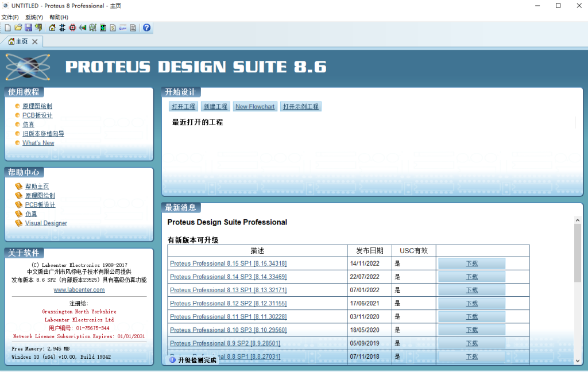
Task: Click the news panel scroll-down arrow
Action: click(x=578, y=361)
